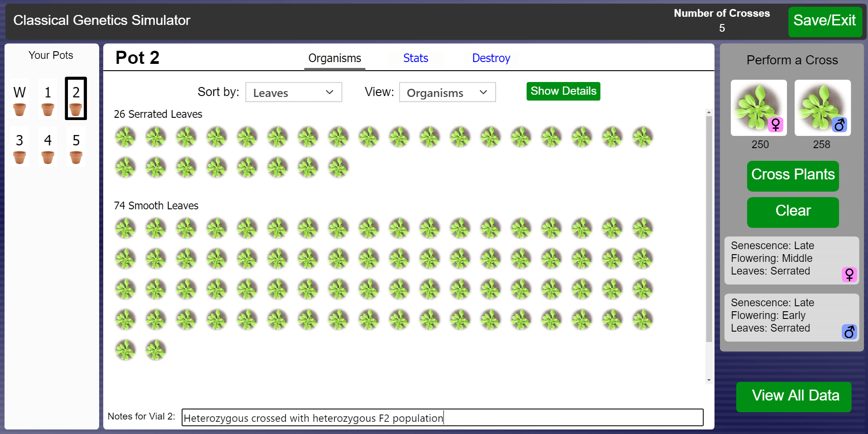
Task: Select the first serrated-leaf plant
Action: (x=125, y=137)
